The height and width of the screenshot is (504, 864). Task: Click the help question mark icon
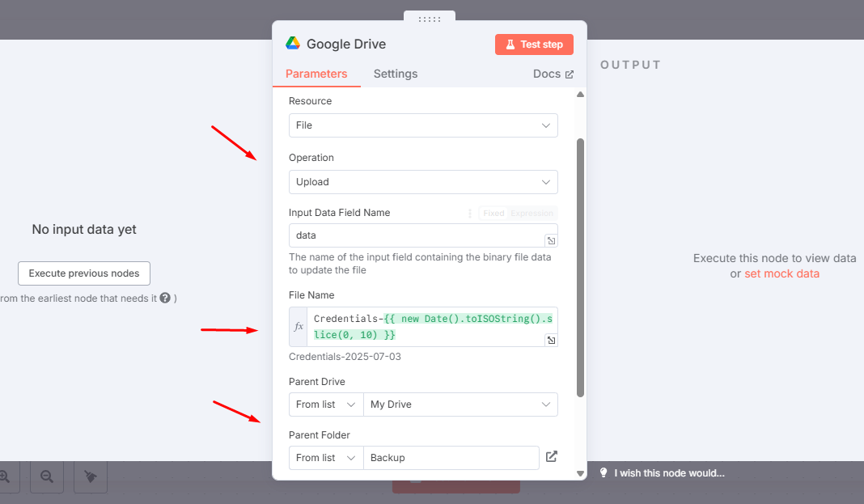[x=165, y=298]
